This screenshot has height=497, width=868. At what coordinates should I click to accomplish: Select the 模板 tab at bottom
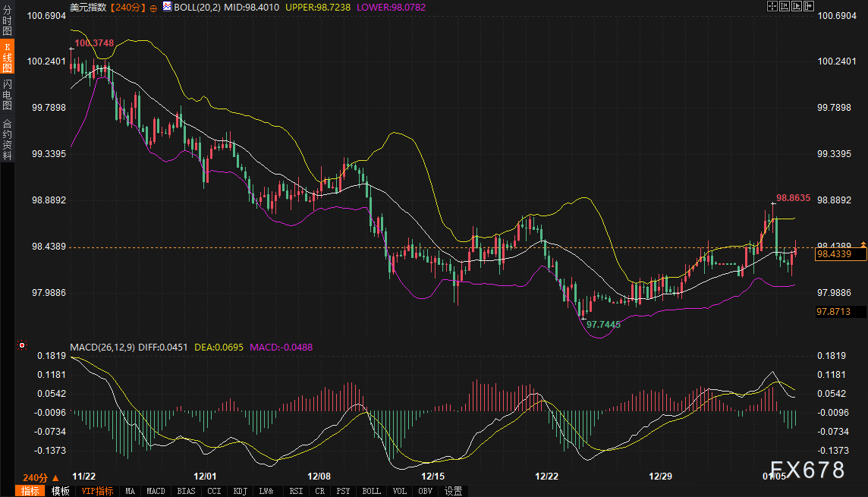[x=59, y=491]
